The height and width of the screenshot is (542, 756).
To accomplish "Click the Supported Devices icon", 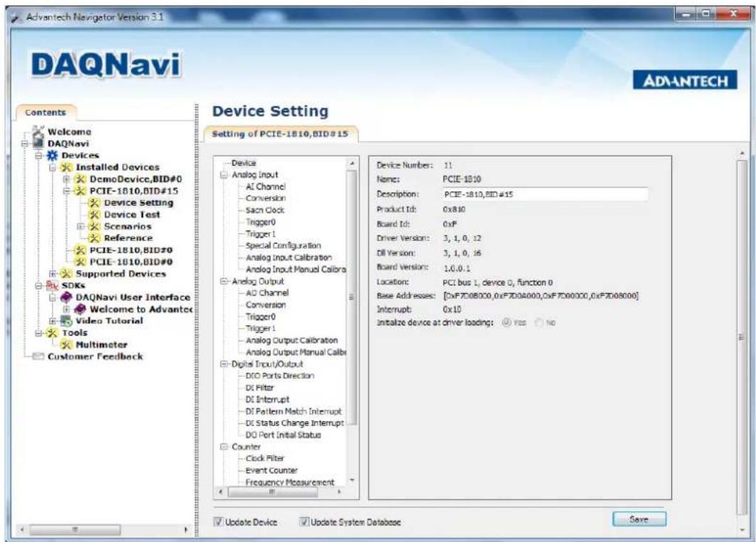I will (66, 274).
